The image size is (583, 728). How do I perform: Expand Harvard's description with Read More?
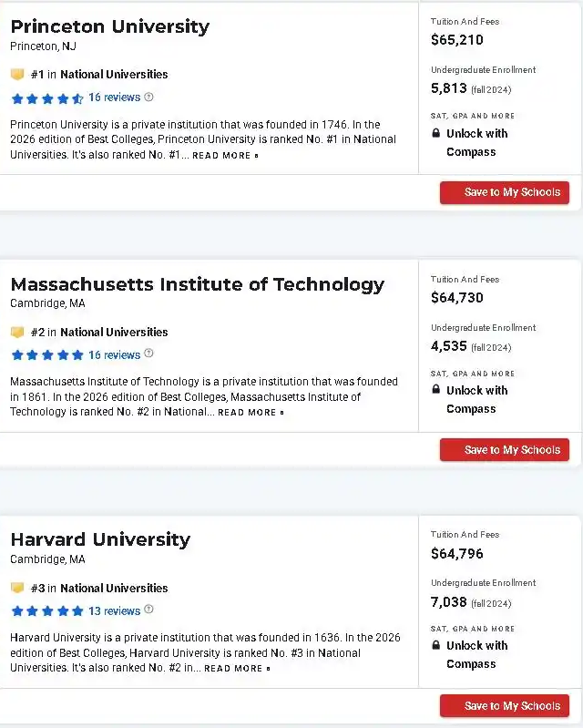pyautogui.click(x=236, y=669)
